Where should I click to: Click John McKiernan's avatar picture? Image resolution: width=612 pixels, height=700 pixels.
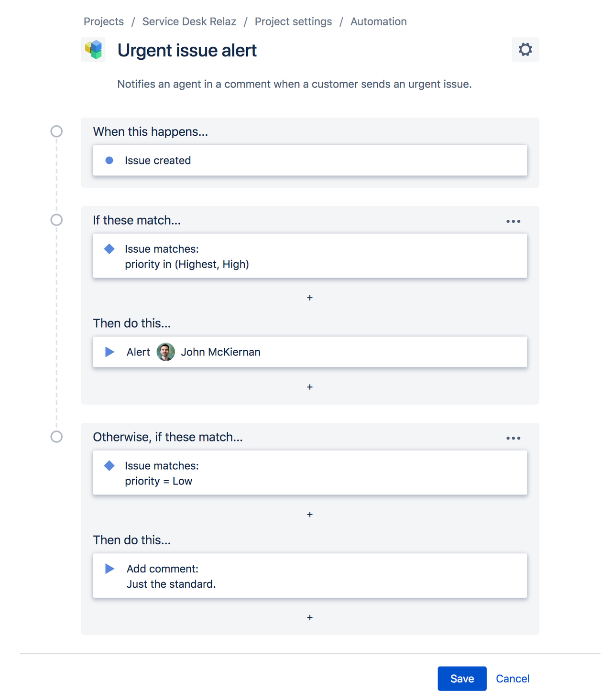point(165,352)
